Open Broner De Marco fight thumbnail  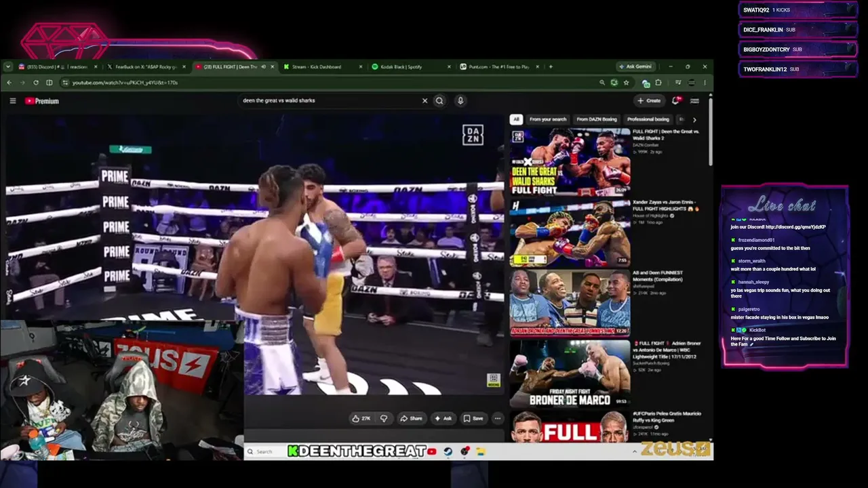click(570, 374)
